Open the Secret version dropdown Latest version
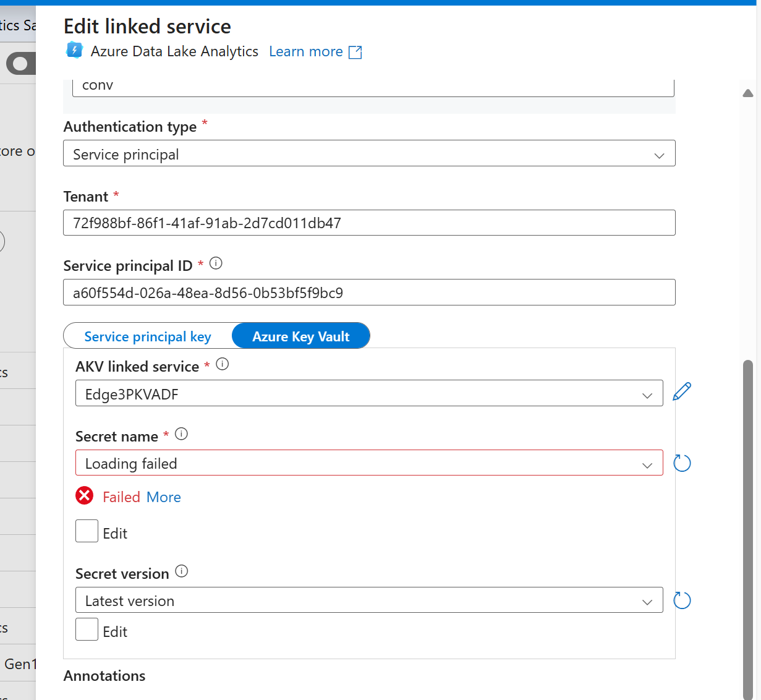 tap(369, 600)
